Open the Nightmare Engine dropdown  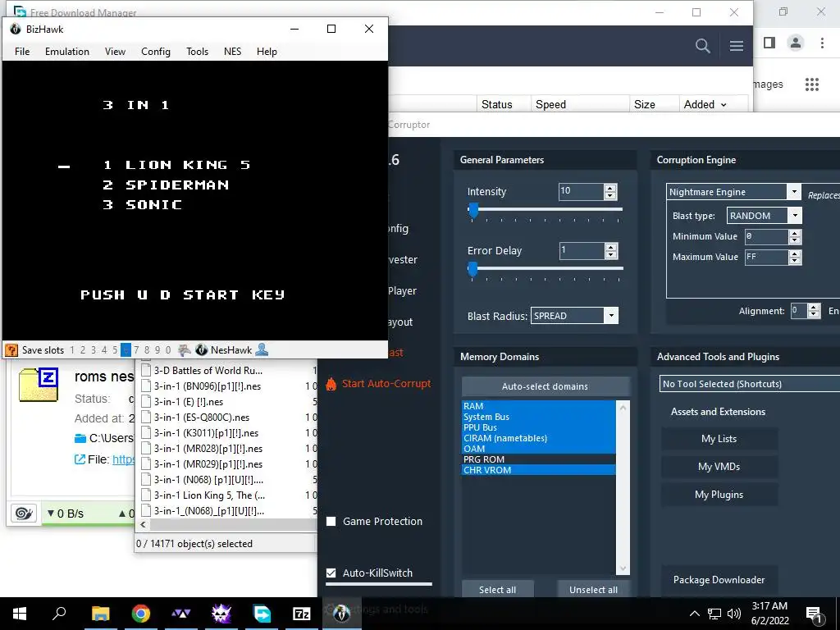pos(794,192)
